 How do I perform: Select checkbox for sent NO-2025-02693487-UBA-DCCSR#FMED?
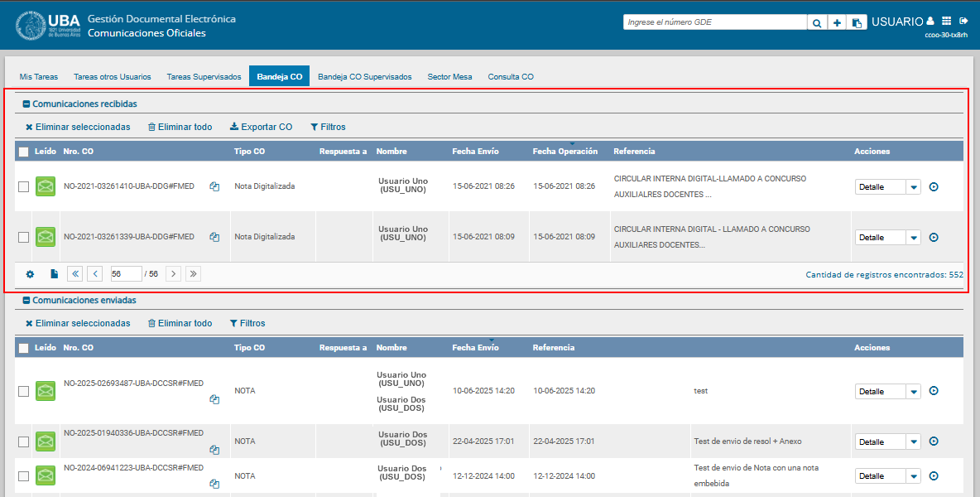coord(24,391)
